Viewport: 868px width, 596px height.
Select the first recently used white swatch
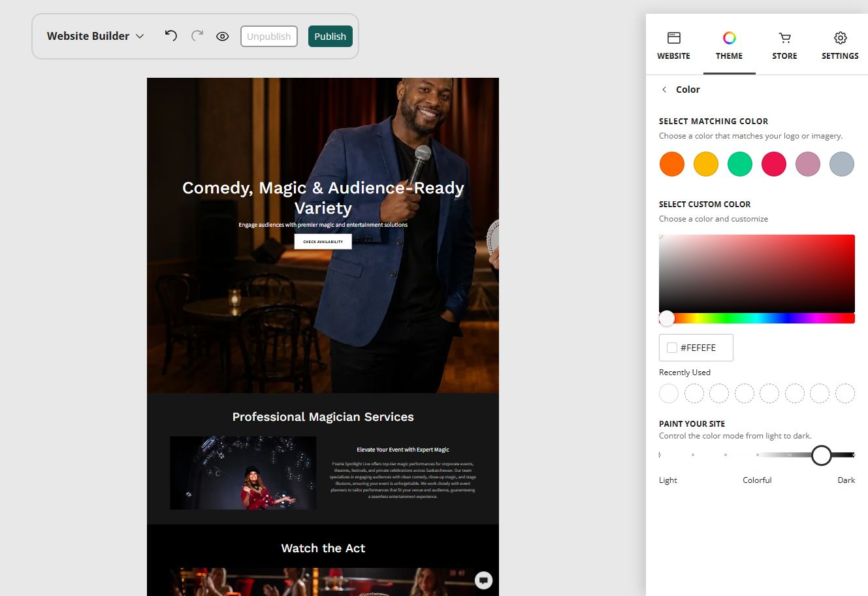coord(669,393)
